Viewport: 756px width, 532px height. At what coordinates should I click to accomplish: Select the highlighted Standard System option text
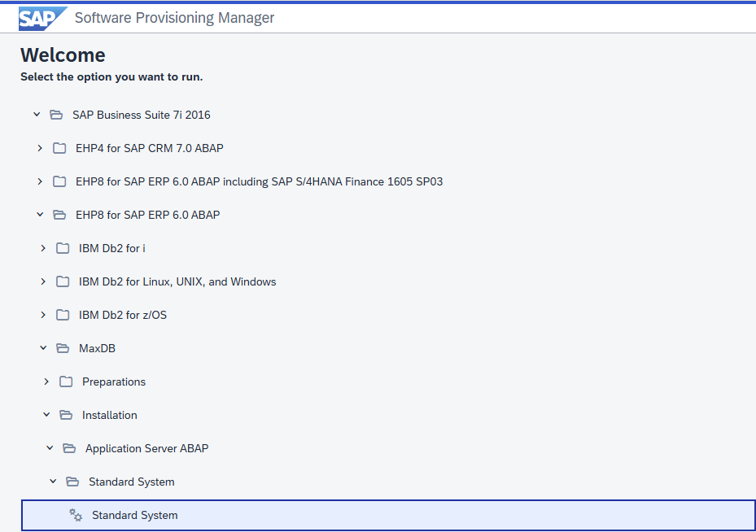click(135, 515)
